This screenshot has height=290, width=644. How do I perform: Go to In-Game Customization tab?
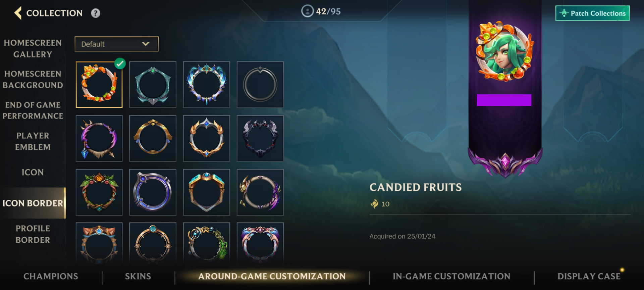point(451,276)
